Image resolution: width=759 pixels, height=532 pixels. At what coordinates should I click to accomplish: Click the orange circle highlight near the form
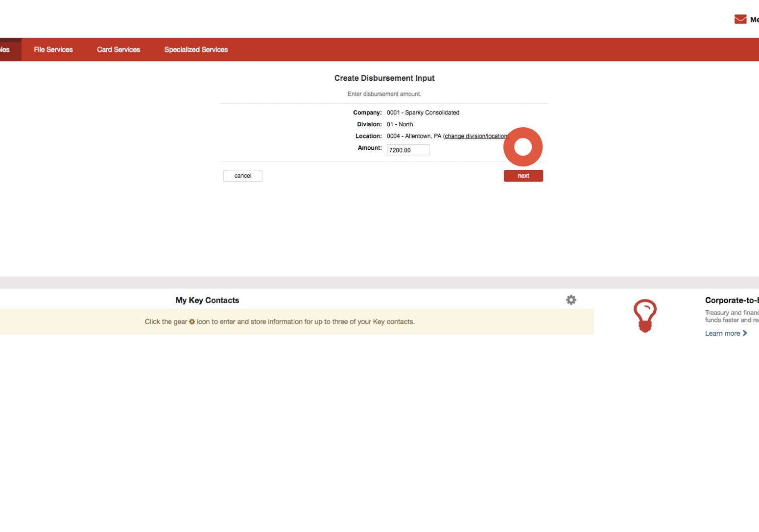pos(523,147)
